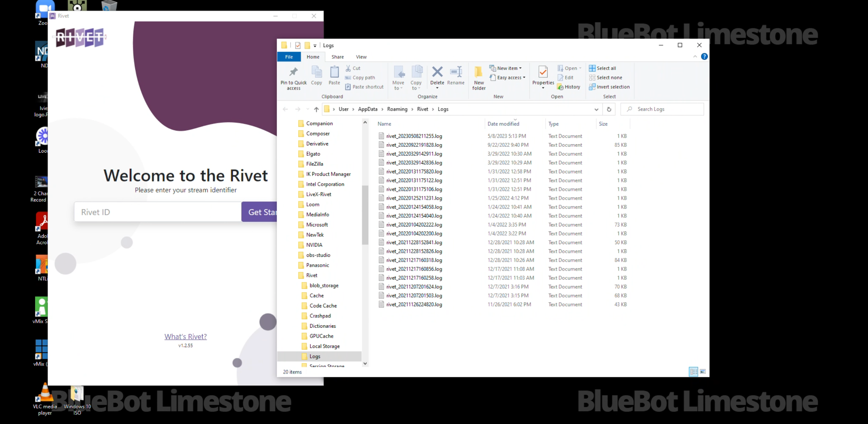Click the Up arrow navigation button
Image resolution: width=868 pixels, height=424 pixels.
(x=316, y=109)
